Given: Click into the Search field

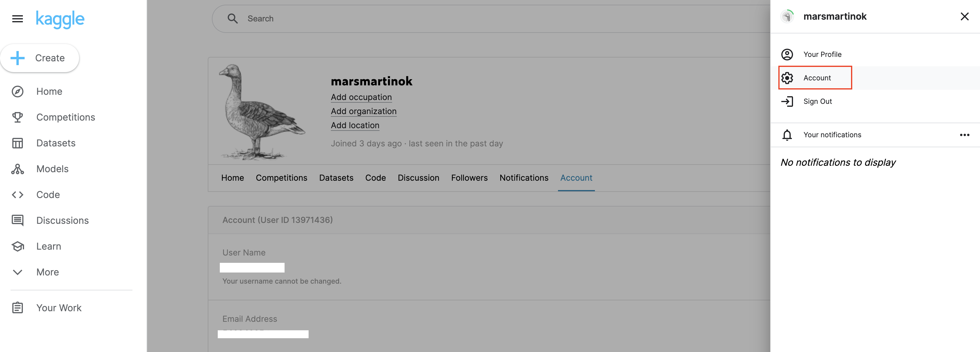Looking at the screenshot, I should (457, 19).
